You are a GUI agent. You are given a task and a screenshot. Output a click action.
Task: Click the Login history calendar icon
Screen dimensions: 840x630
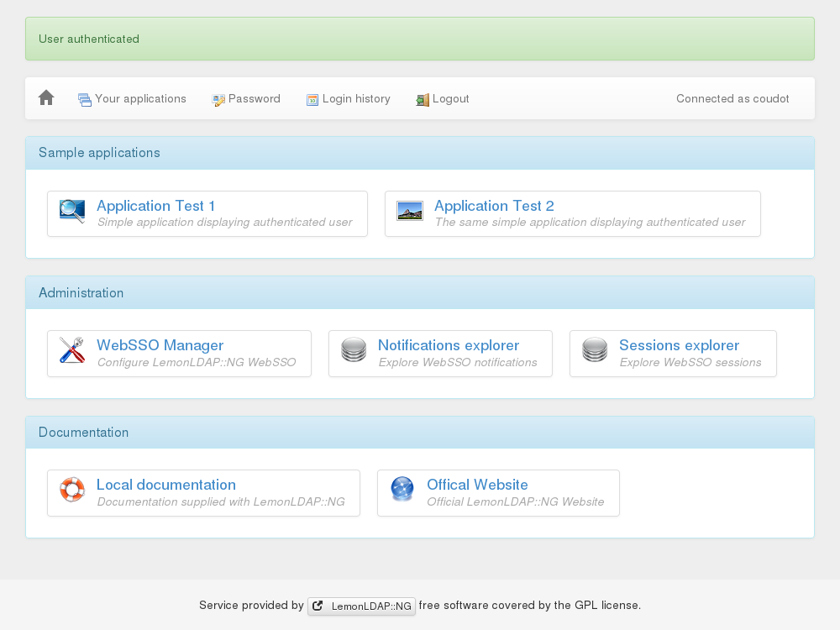coord(312,100)
